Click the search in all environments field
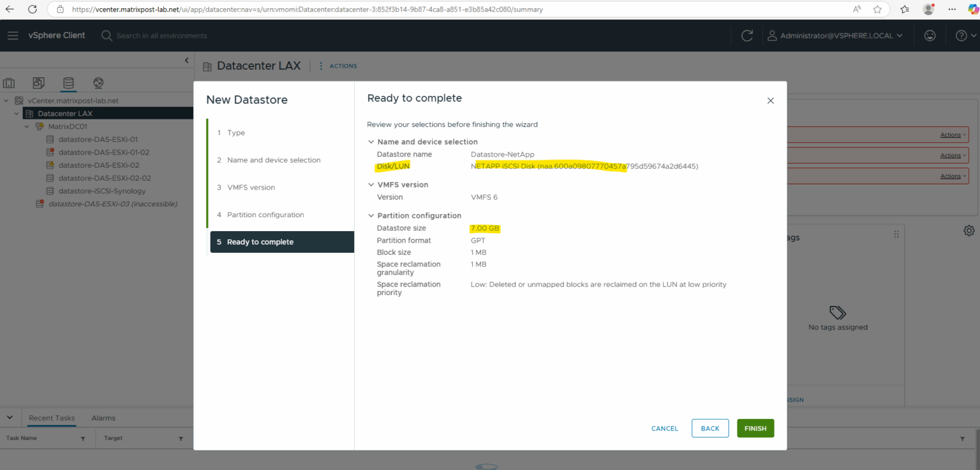The image size is (980, 470). coord(160,35)
